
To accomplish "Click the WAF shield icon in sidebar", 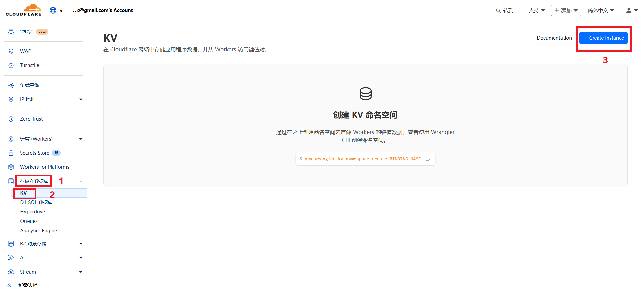I will (x=11, y=51).
